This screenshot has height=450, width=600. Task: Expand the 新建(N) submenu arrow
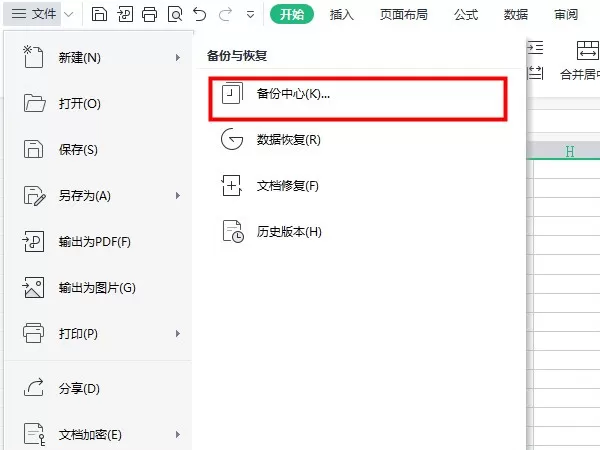pos(178,57)
